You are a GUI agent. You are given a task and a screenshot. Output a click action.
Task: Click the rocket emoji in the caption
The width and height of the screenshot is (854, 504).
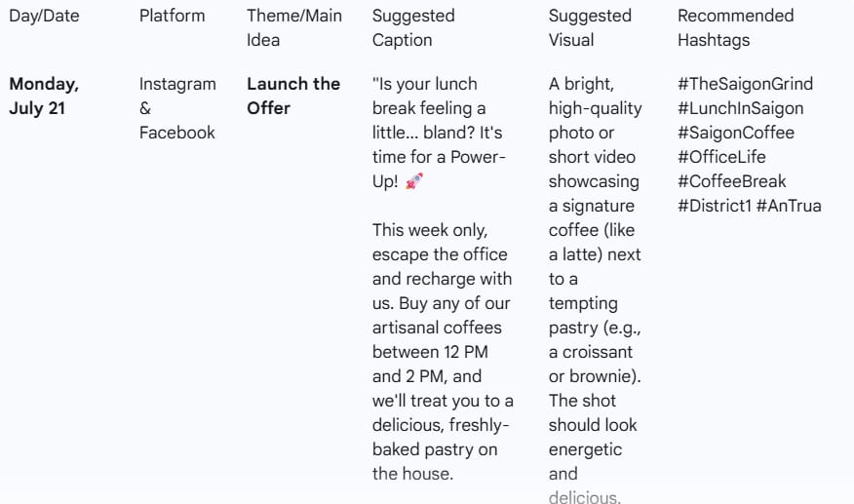tap(414, 181)
